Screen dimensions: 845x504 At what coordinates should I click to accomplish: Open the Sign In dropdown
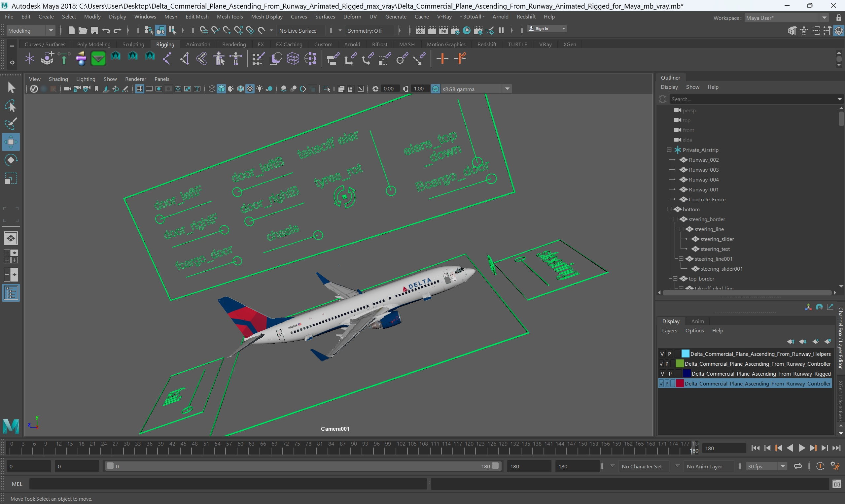click(x=547, y=28)
